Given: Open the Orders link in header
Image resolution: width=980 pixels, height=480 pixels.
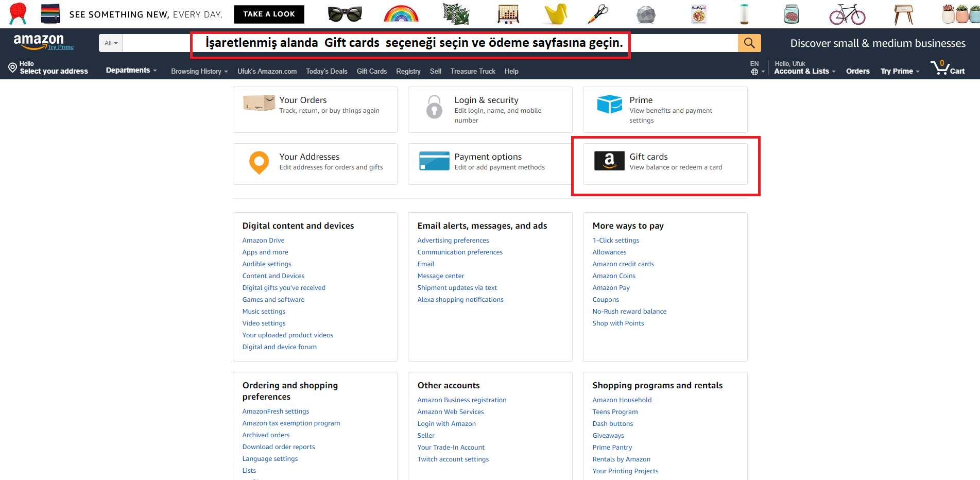Looking at the screenshot, I should (x=858, y=72).
